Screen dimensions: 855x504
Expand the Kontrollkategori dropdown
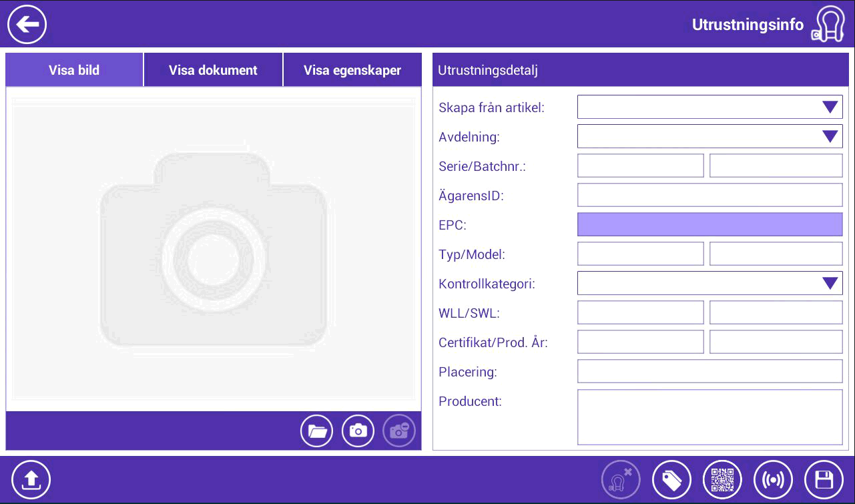tap(709, 283)
